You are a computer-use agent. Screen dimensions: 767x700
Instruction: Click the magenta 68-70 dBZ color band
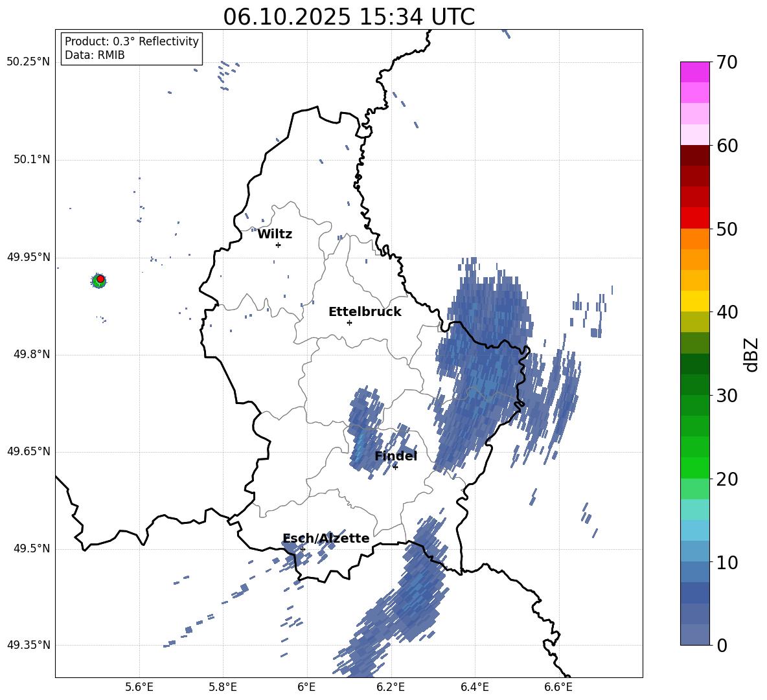click(x=694, y=72)
